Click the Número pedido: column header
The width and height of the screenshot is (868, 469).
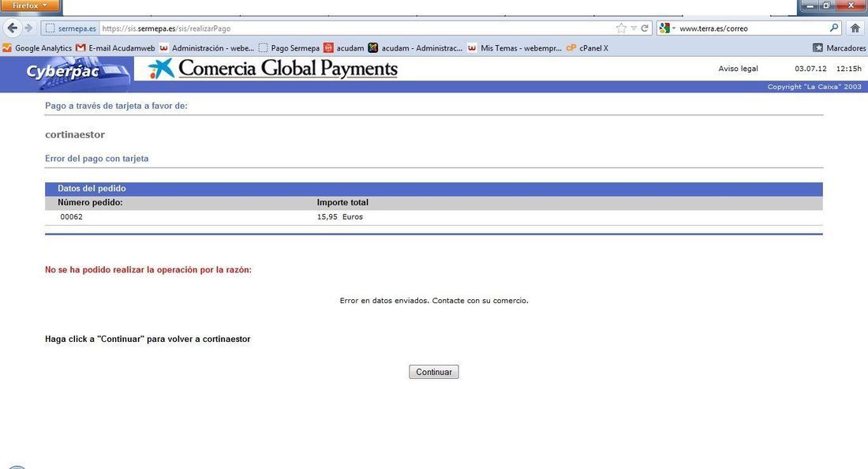pyautogui.click(x=90, y=203)
